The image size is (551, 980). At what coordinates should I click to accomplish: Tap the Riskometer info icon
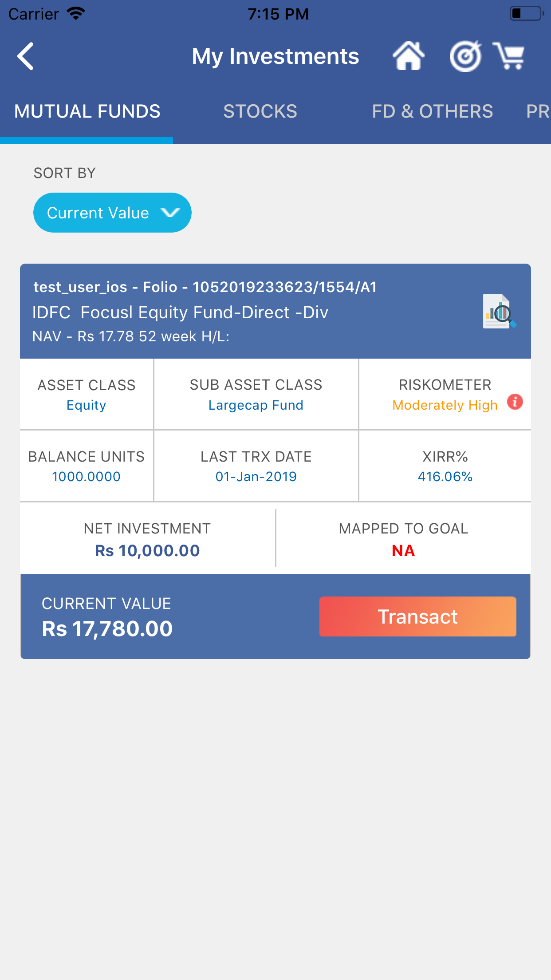[x=515, y=402]
